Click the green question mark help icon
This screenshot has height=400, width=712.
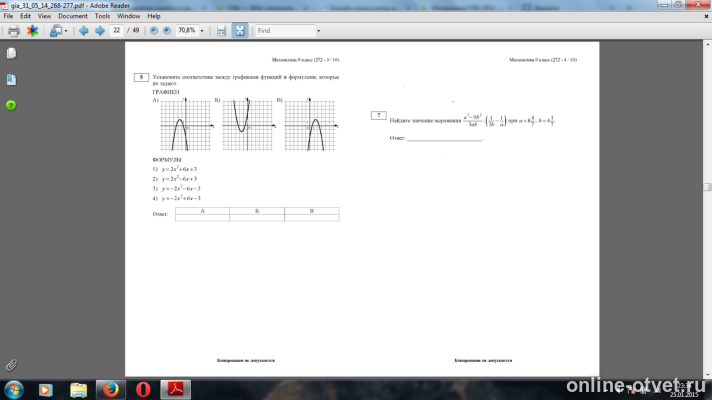(11, 105)
